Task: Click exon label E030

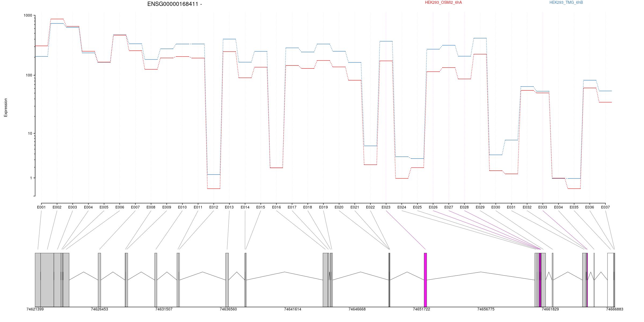Action: tap(496, 207)
